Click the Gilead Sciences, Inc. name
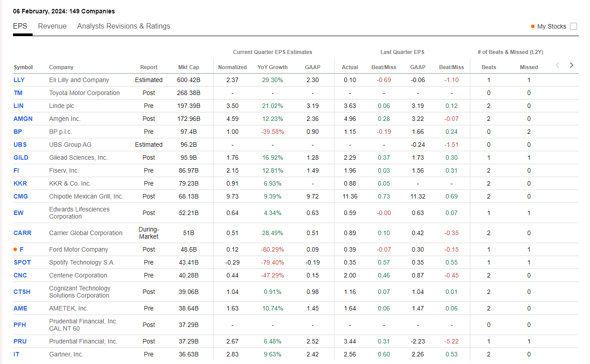The width and height of the screenshot is (590, 364). (x=78, y=157)
